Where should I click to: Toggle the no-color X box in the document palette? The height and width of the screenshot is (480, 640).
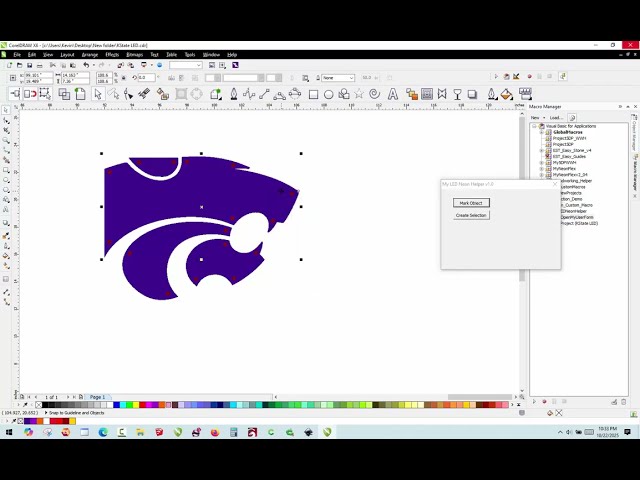tap(20, 421)
